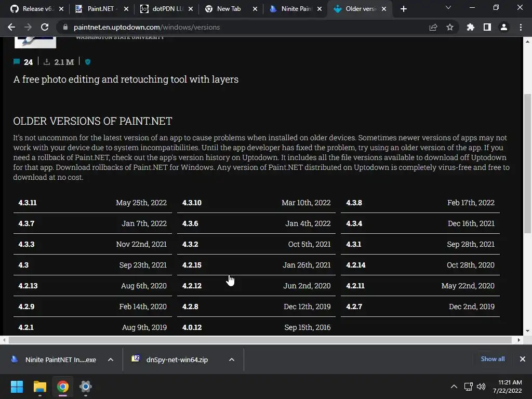This screenshot has width=532, height=399.
Task: Open version 4.3.2 from Oct 5th, 2021
Action: 256,244
